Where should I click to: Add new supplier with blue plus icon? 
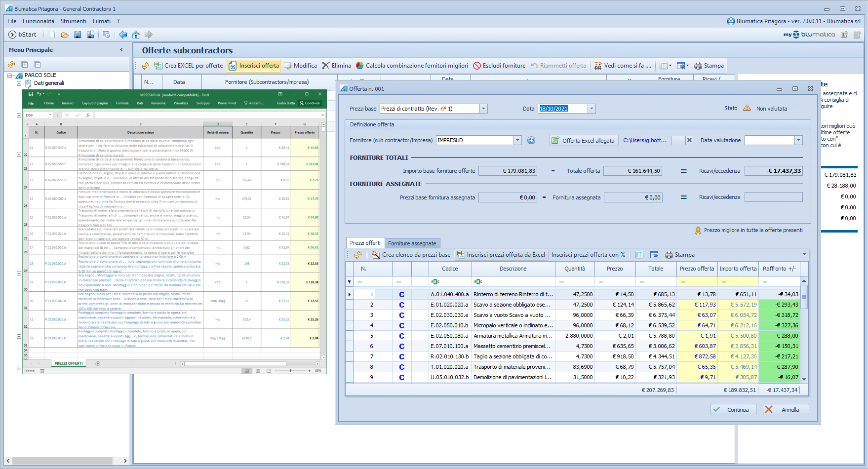[531, 140]
